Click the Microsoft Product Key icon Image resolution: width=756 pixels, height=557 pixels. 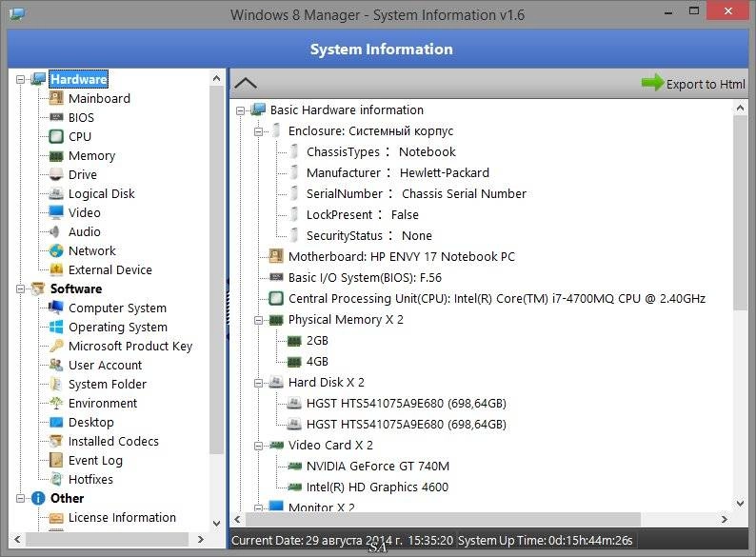[56, 346]
